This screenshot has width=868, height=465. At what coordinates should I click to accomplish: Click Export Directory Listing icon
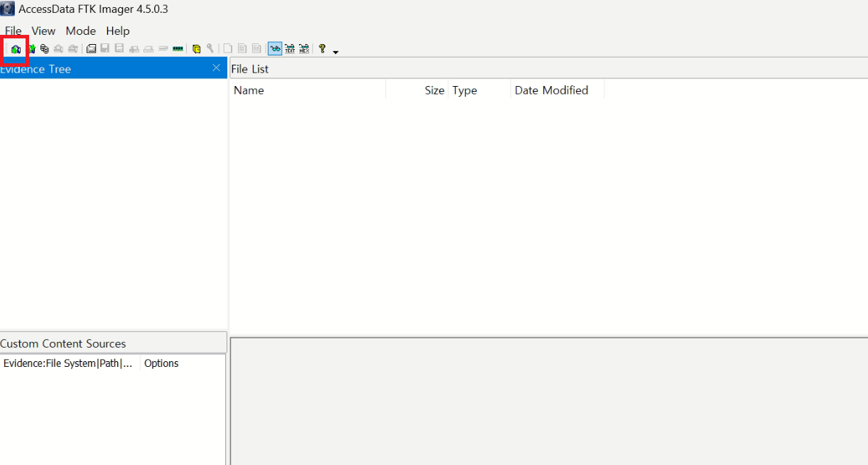tap(256, 49)
